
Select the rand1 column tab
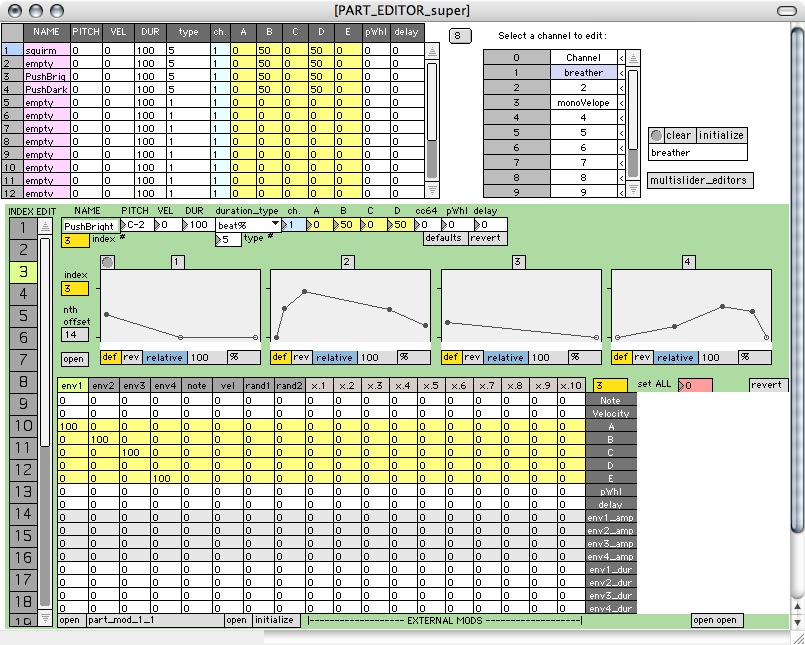point(258,385)
